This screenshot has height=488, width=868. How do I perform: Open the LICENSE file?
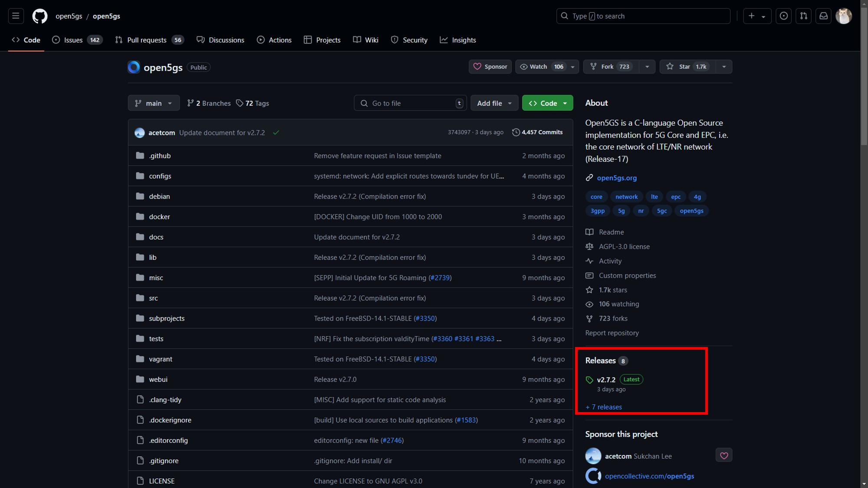[x=161, y=481]
